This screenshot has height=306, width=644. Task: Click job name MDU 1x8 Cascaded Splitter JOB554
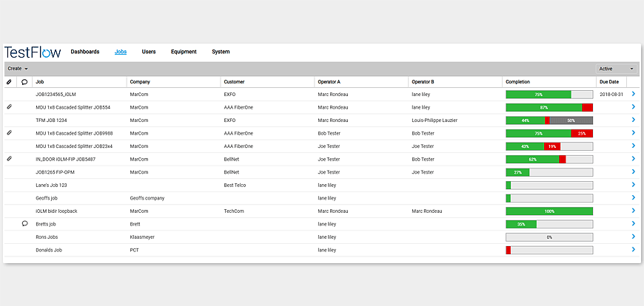(x=73, y=107)
